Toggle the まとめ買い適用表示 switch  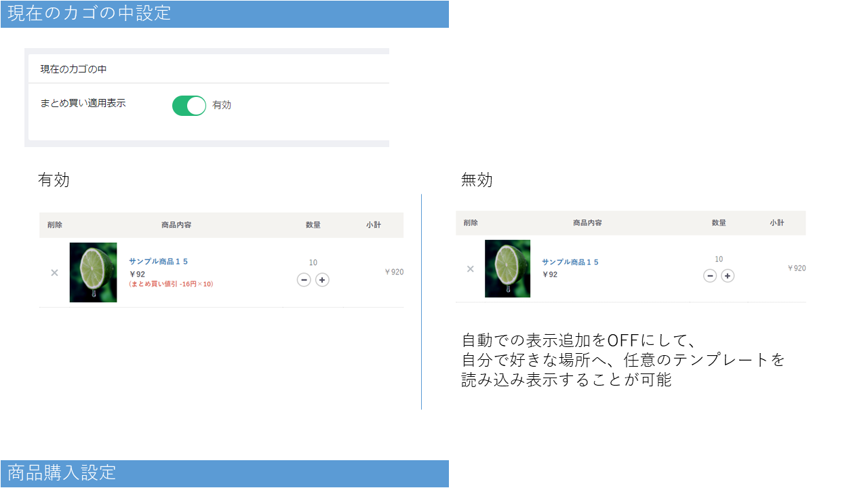[189, 106]
